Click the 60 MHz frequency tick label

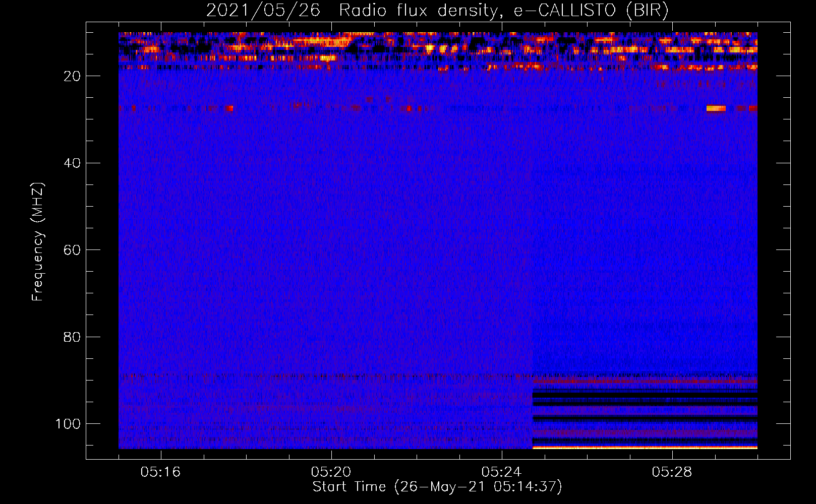pyautogui.click(x=72, y=250)
